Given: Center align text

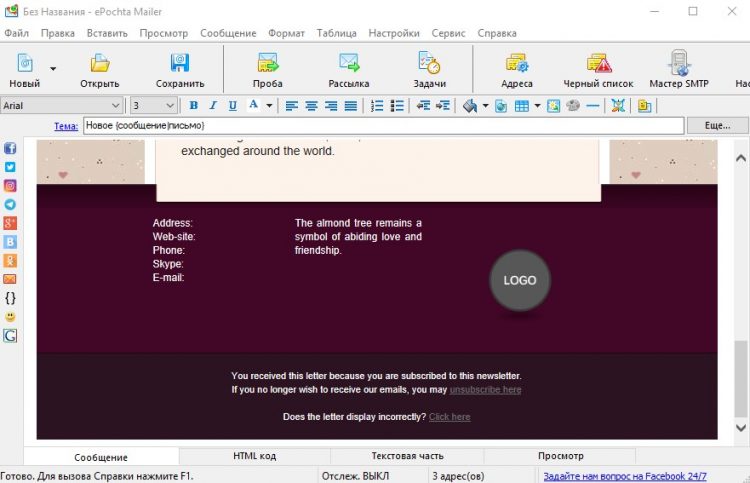Looking at the screenshot, I should pos(311,106).
